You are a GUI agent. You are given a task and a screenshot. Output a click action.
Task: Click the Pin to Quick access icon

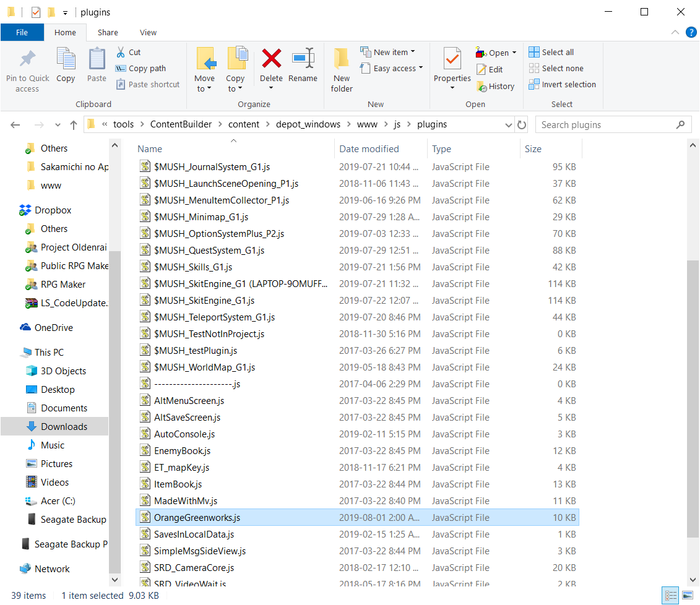click(x=28, y=58)
